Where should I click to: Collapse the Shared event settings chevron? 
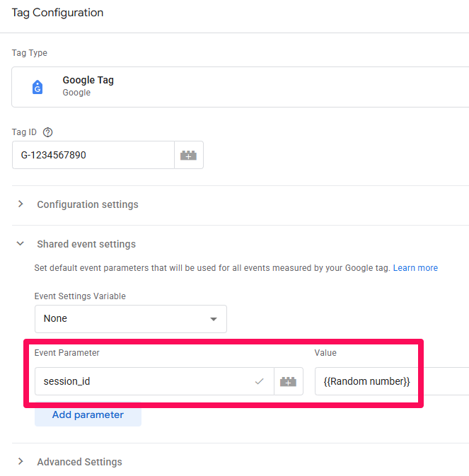(x=21, y=244)
